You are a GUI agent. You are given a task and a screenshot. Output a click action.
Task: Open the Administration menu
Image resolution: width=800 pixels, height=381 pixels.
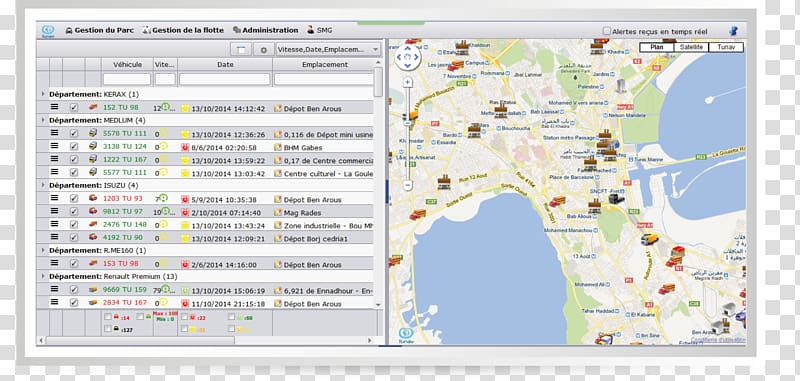265,30
